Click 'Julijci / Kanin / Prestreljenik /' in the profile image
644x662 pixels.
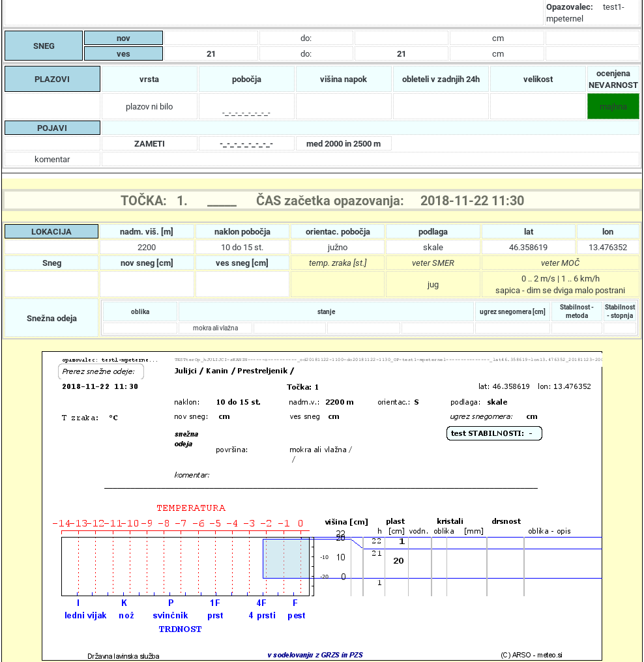[x=235, y=371]
